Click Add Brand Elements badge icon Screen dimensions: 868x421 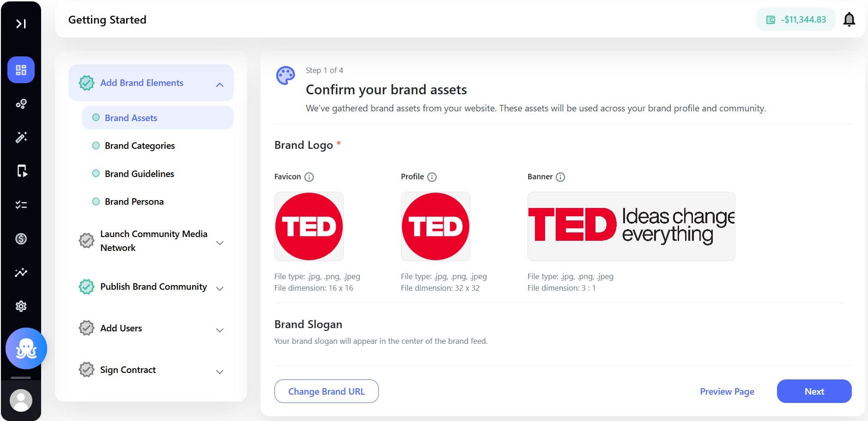click(x=86, y=83)
